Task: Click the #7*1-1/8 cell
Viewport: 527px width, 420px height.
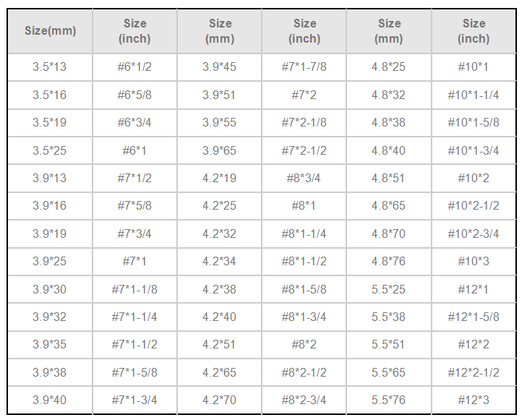Action: click(134, 289)
